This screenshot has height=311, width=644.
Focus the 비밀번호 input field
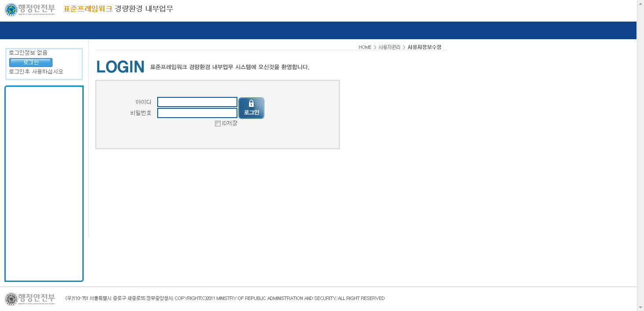click(x=197, y=113)
